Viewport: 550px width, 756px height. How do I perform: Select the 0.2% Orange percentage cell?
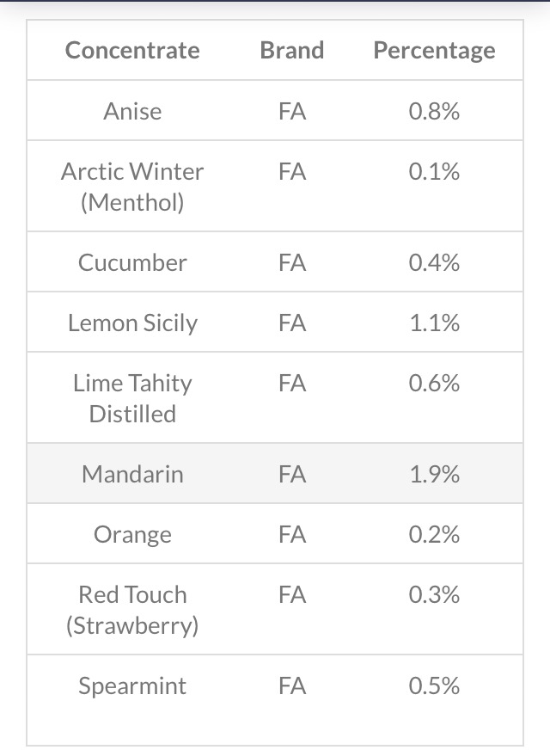pos(434,534)
